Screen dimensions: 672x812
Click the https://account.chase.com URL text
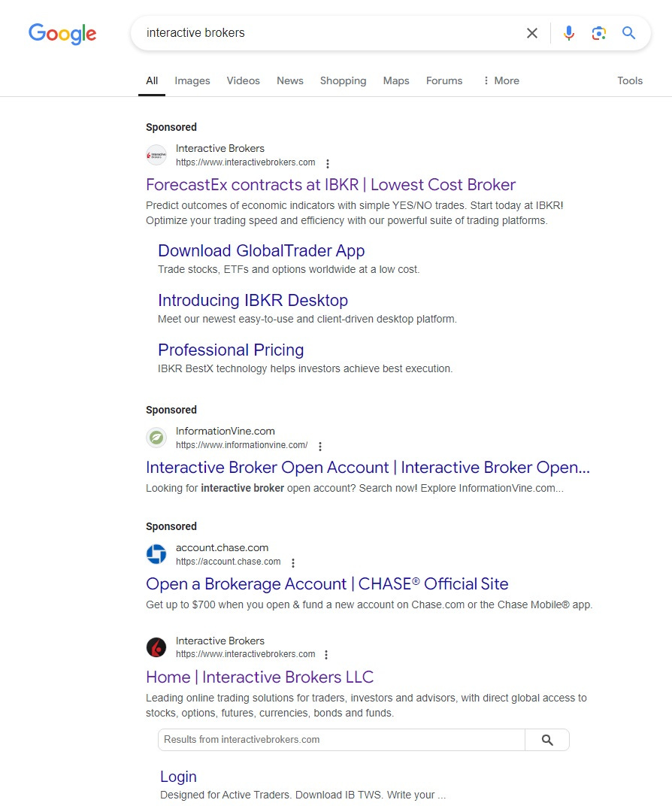229,562
